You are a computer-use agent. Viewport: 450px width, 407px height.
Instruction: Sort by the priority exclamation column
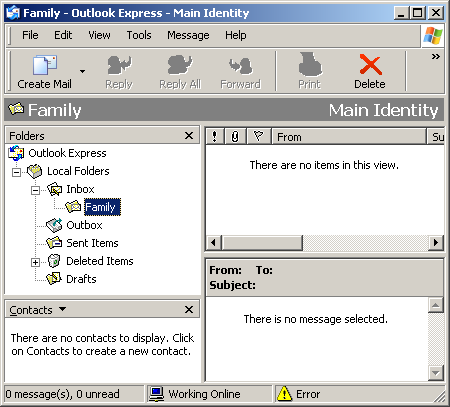click(215, 136)
